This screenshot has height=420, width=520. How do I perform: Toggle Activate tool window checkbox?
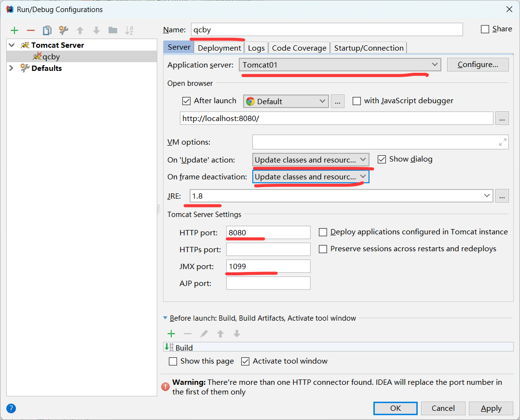pos(245,361)
